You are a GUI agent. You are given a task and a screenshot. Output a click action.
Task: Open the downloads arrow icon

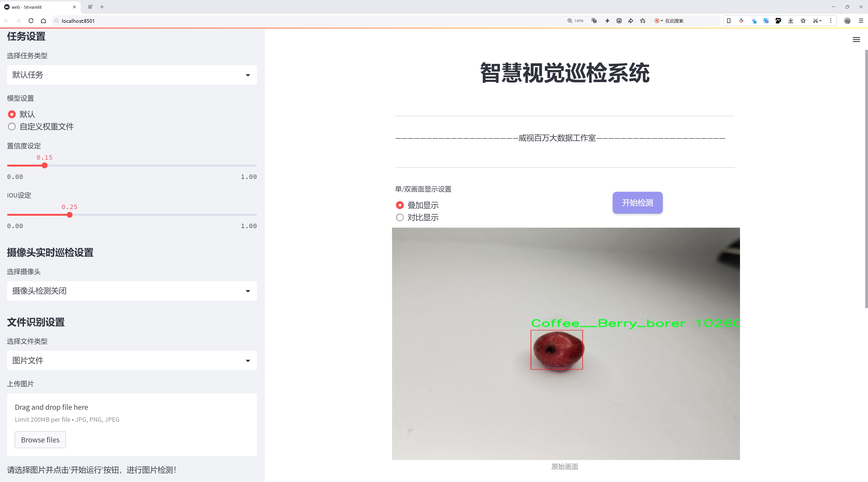pos(791,20)
